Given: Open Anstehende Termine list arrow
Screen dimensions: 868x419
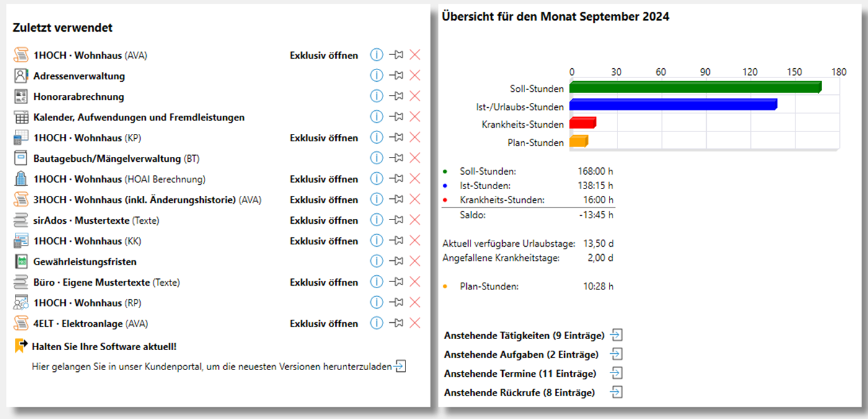Looking at the screenshot, I should click(616, 373).
